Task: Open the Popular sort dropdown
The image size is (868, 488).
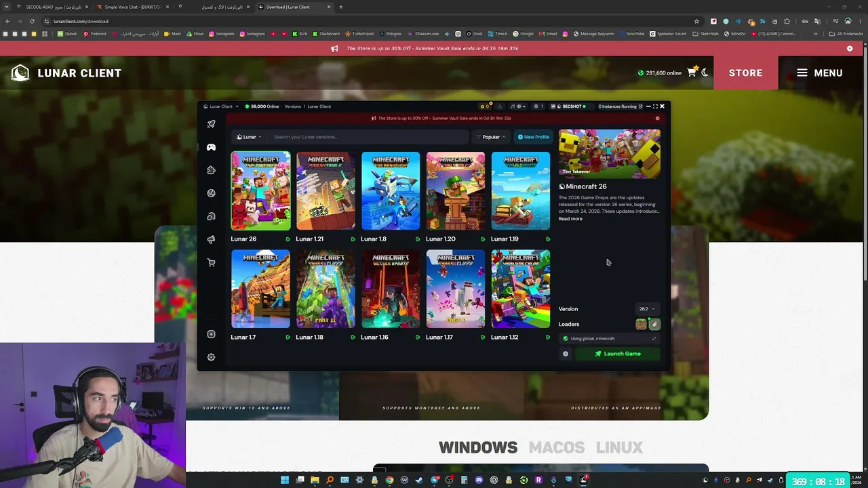Action: 491,137
